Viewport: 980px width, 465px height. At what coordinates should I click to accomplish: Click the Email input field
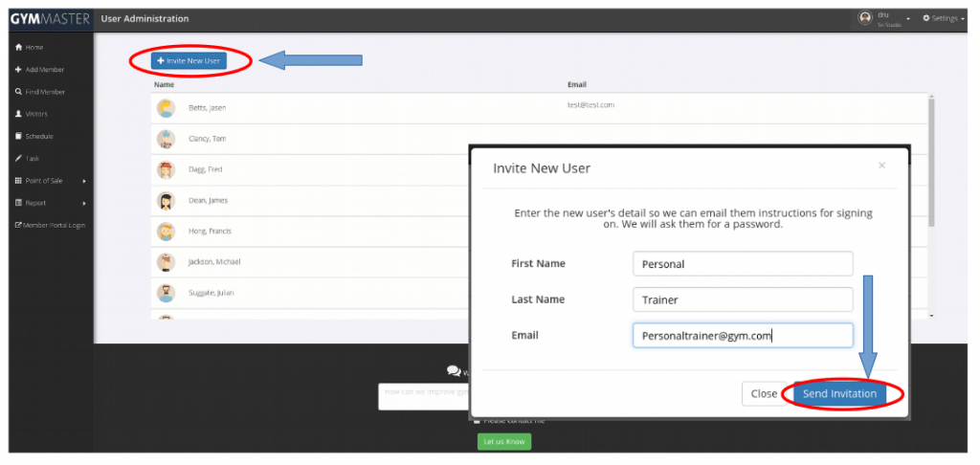742,335
